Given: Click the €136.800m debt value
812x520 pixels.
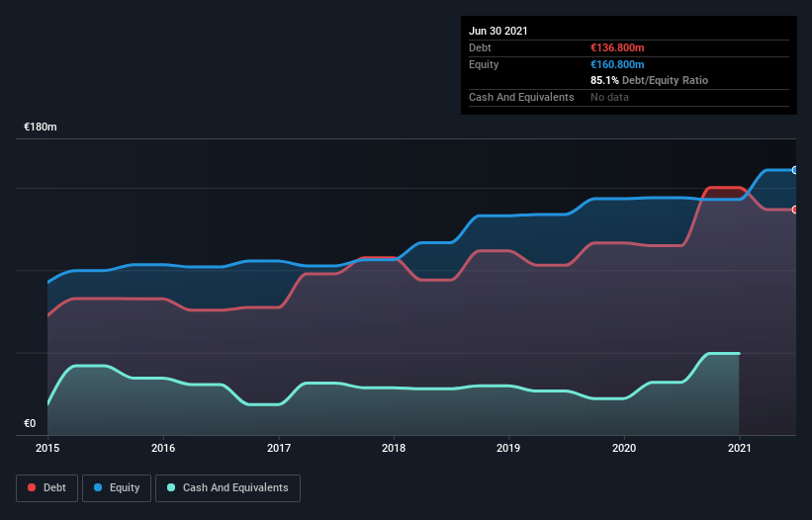Looking at the screenshot, I should (x=617, y=47).
